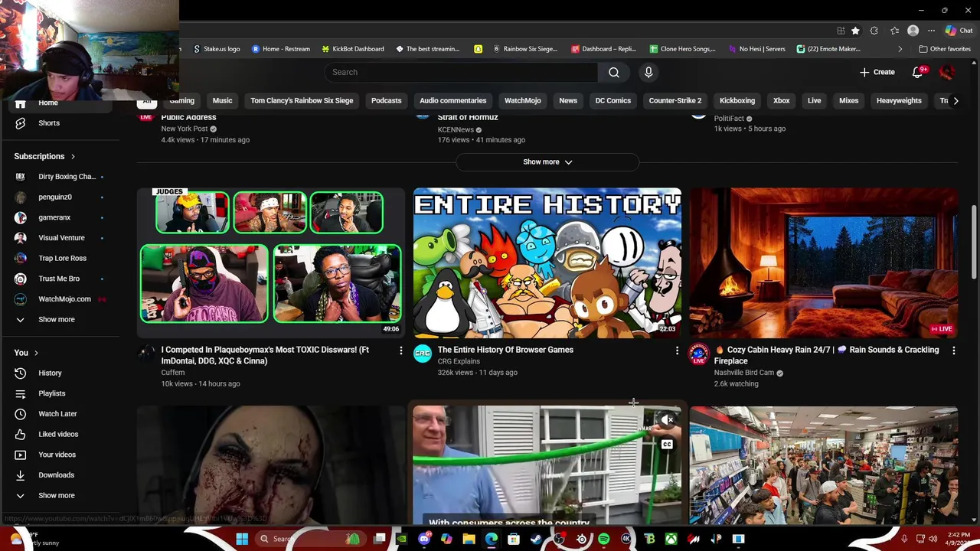Image resolution: width=980 pixels, height=551 pixels.
Task: Open Nashville Bird Cam channel avatar
Action: point(698,354)
